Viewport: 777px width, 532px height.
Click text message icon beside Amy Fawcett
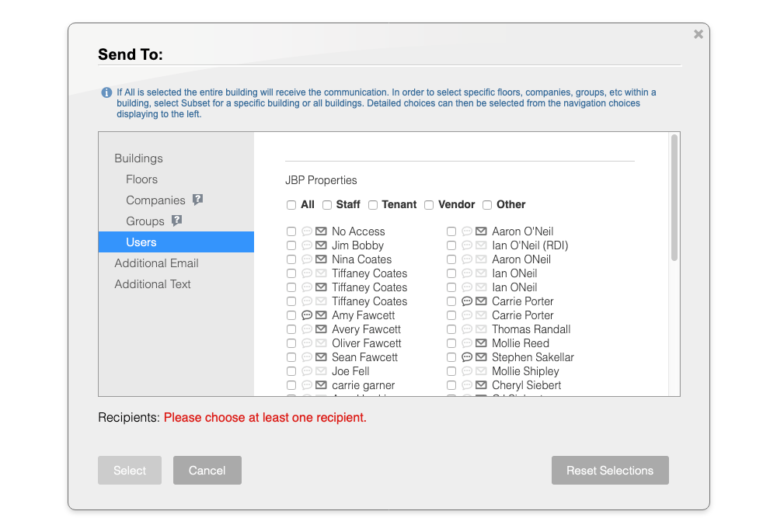click(307, 315)
